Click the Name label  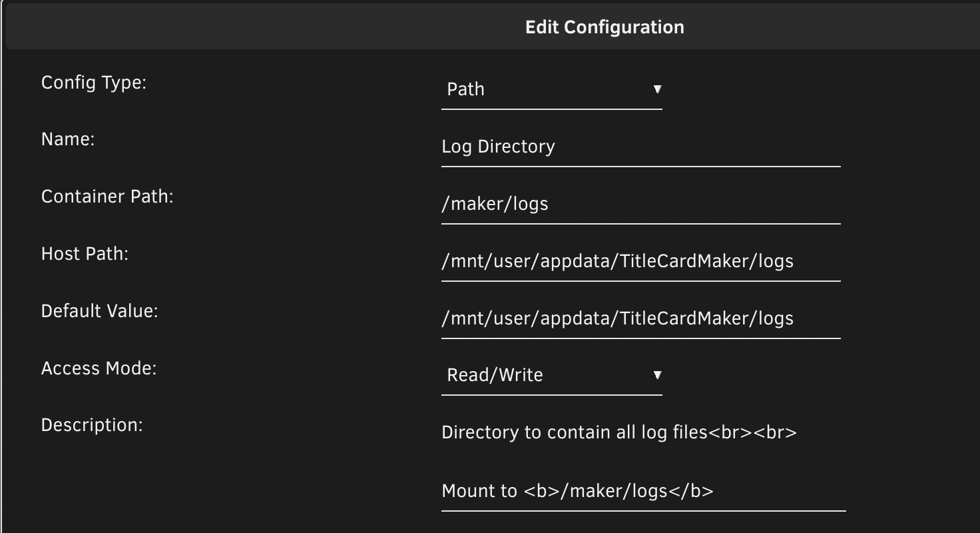pos(67,139)
